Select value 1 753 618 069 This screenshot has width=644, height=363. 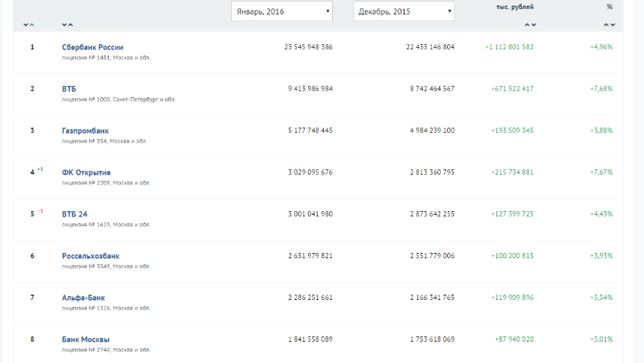click(432, 339)
